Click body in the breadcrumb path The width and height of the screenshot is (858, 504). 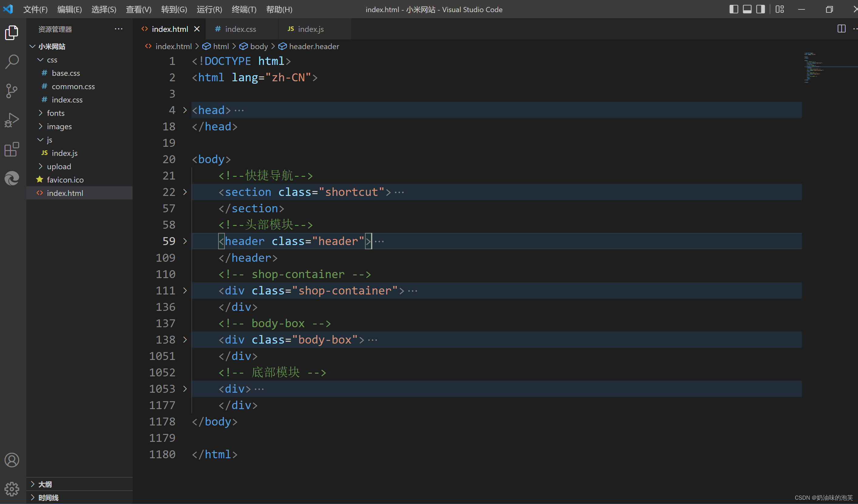click(259, 46)
